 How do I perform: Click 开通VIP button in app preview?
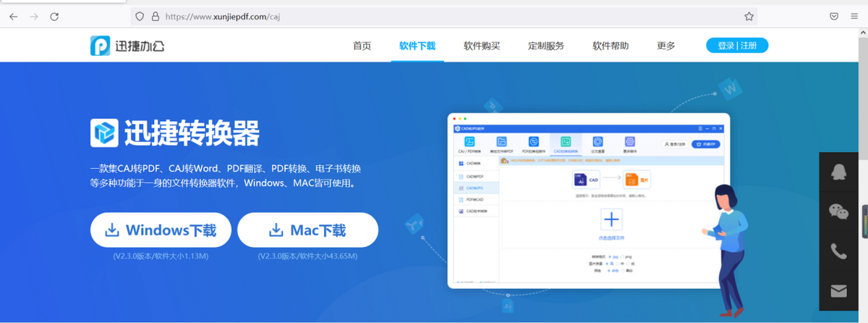pos(705,144)
